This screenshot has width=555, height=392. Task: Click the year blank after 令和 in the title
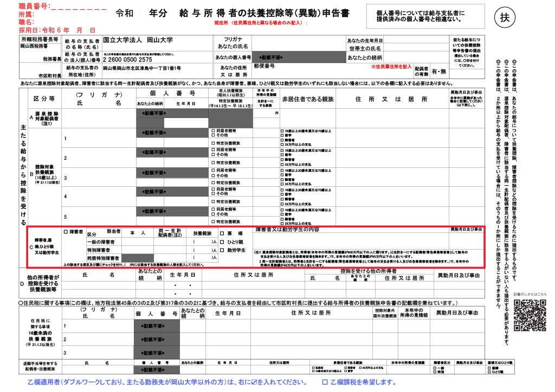141,14
